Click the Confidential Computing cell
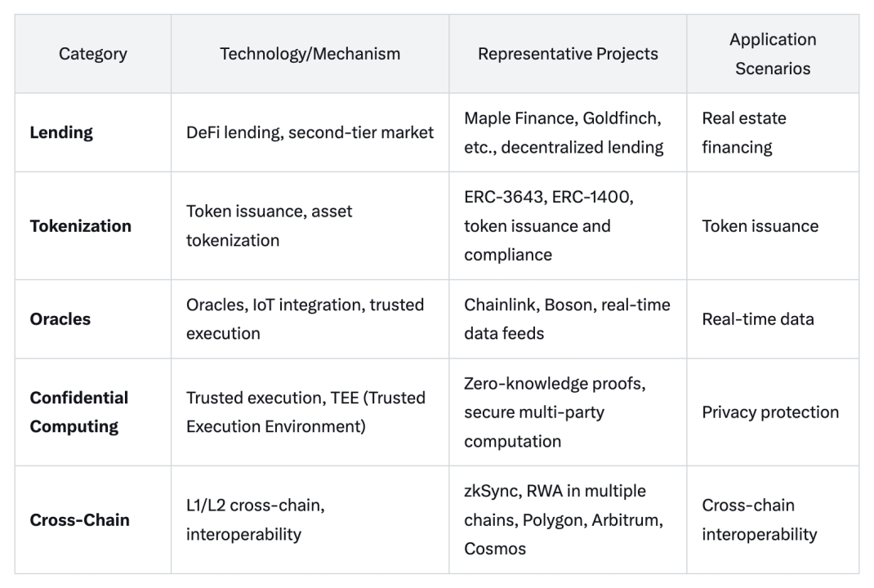The image size is (874, 588). 79,412
